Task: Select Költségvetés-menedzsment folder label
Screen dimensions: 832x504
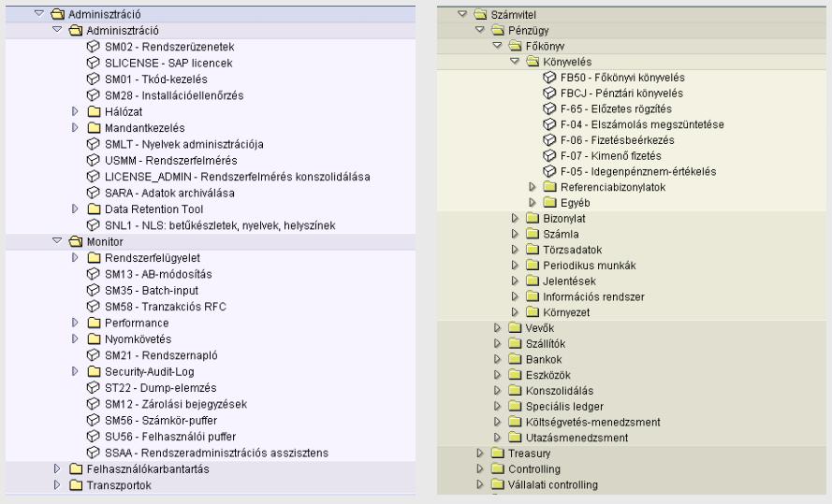Action: click(592, 423)
